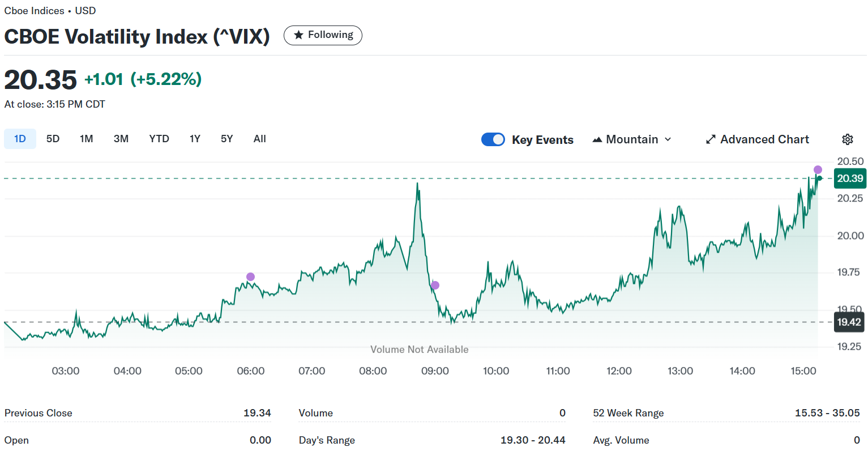Select the 1D time range tab
868x451 pixels.
20,139
